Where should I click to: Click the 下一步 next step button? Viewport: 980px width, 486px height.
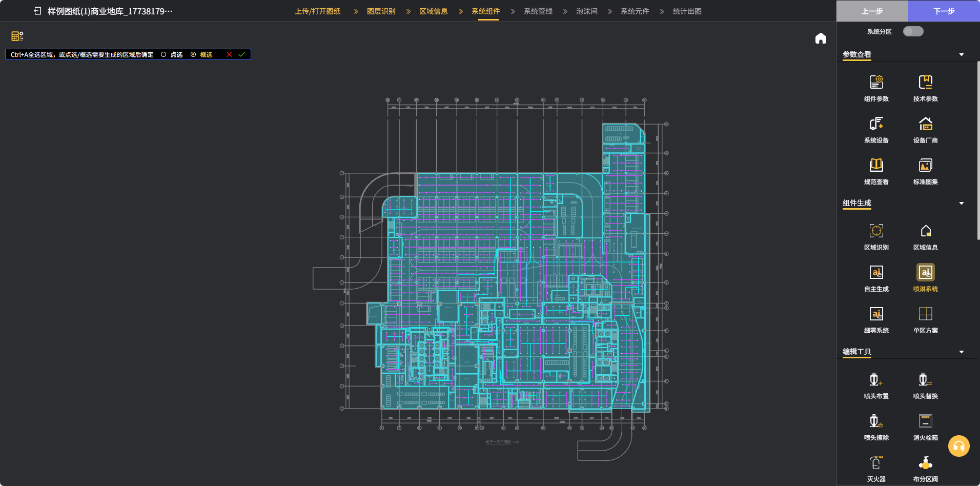tap(944, 11)
